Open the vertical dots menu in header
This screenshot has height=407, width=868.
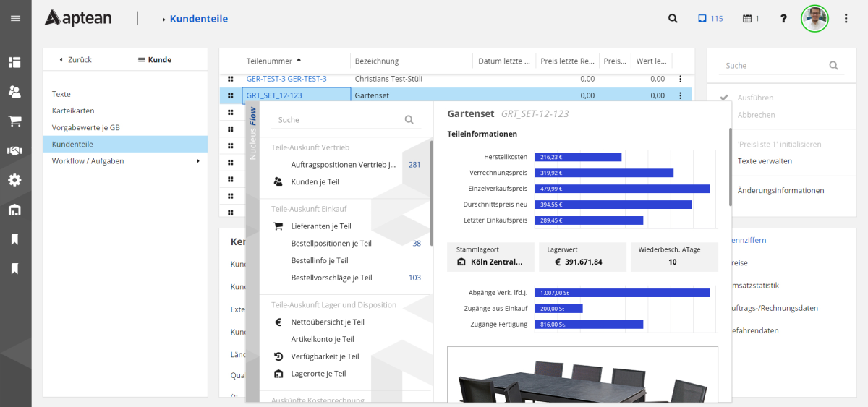pos(846,19)
